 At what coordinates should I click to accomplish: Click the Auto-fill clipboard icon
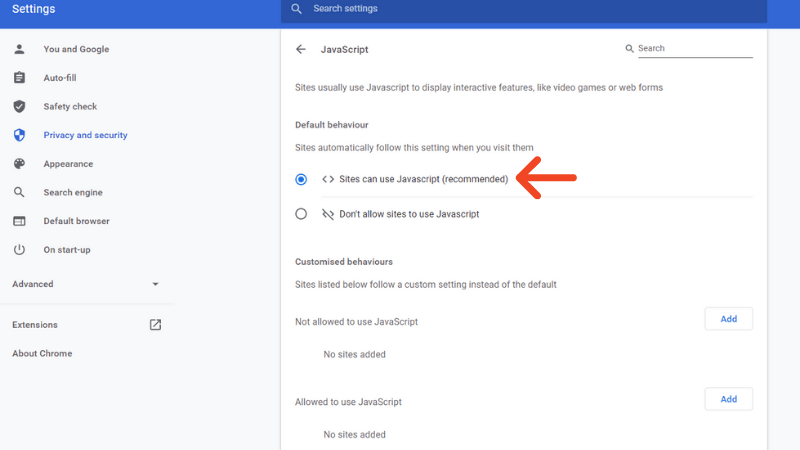pyautogui.click(x=19, y=78)
